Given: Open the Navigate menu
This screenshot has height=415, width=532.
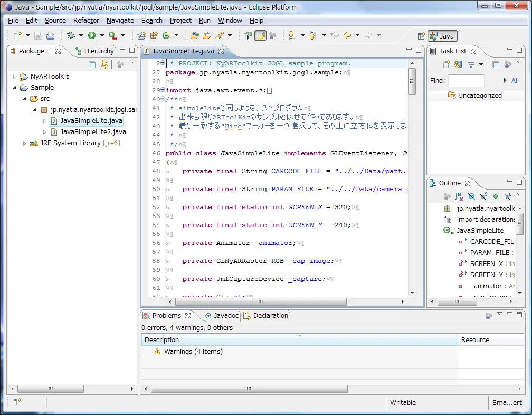Looking at the screenshot, I should pos(120,21).
